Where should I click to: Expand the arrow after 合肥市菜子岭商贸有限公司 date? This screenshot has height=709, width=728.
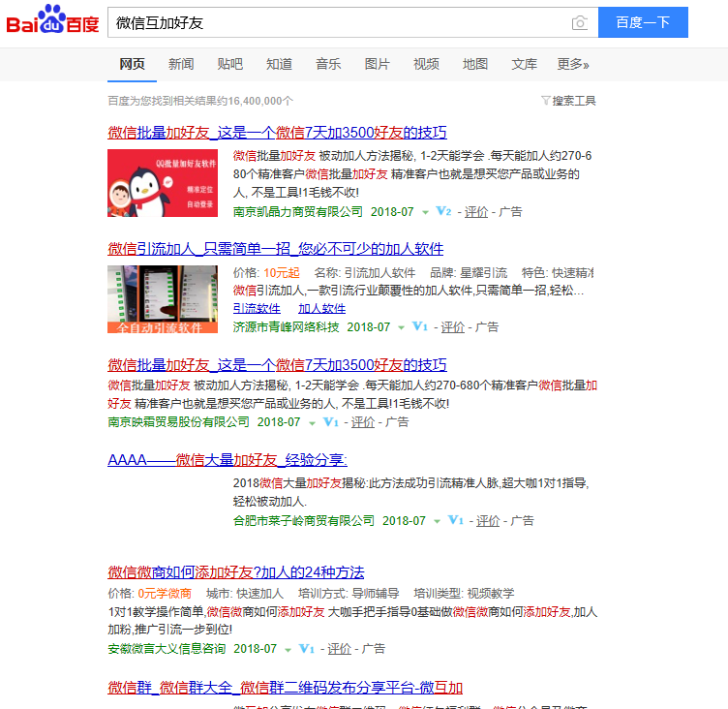pyautogui.click(x=438, y=522)
